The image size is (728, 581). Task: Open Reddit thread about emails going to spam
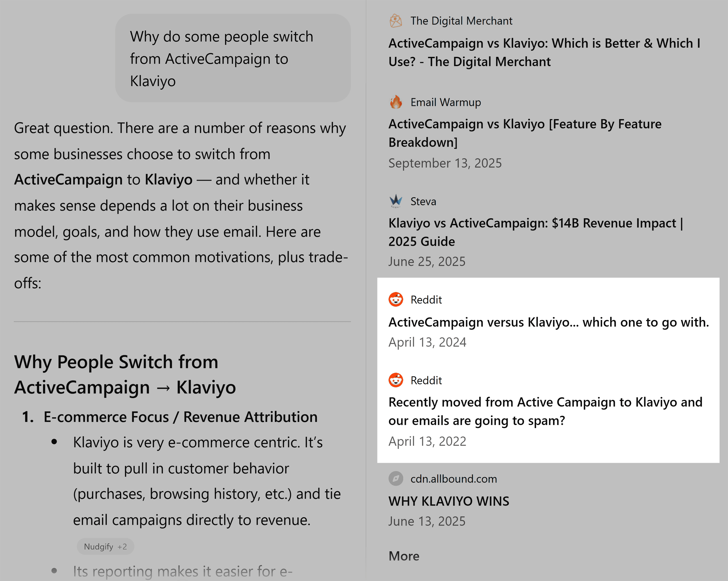tap(545, 411)
